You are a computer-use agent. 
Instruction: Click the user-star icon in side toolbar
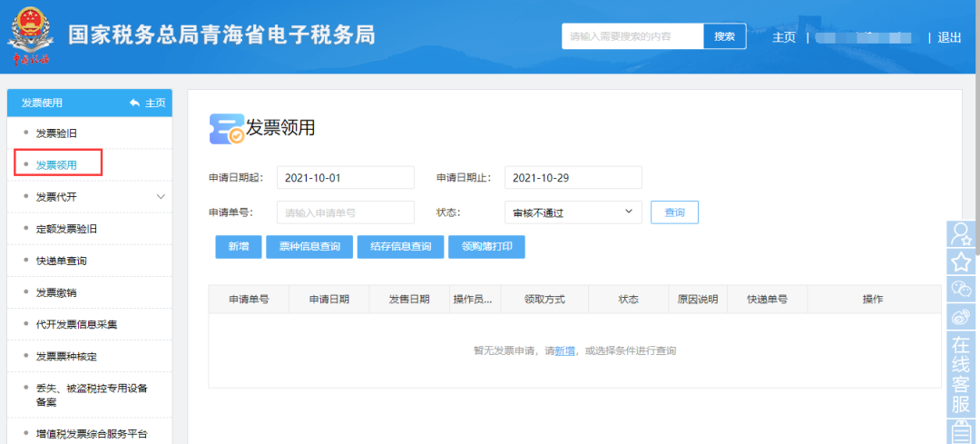click(x=961, y=234)
